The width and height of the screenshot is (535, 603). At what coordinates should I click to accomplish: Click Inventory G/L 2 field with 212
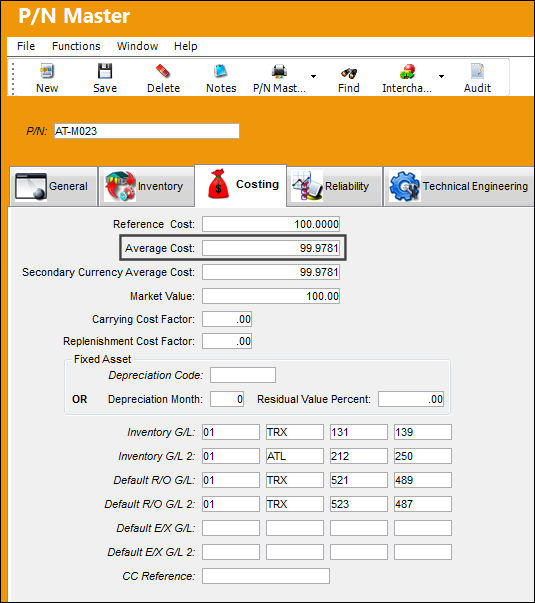pos(358,456)
